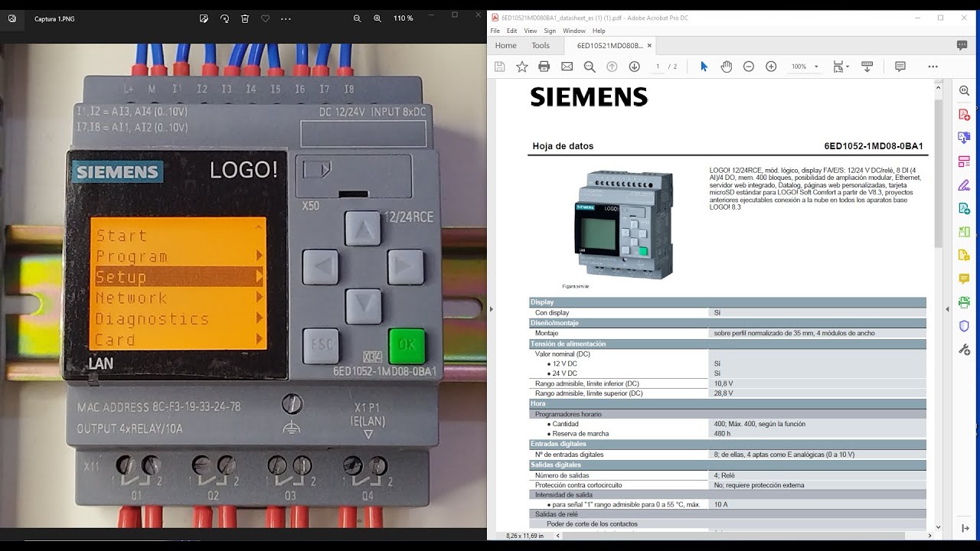Open Acrobat notifications chat icon
The width and height of the screenshot is (980, 551).
pyautogui.click(x=962, y=45)
